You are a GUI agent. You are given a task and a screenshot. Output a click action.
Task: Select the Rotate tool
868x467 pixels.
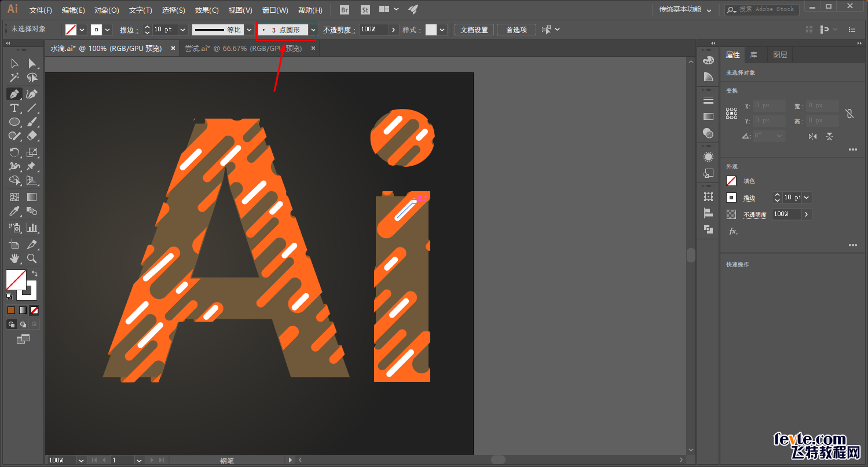(14, 152)
